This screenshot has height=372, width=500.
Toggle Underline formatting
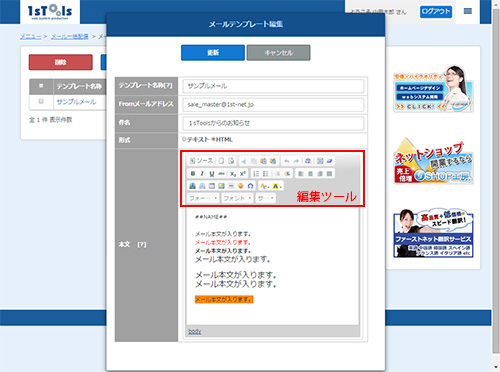tap(212, 174)
